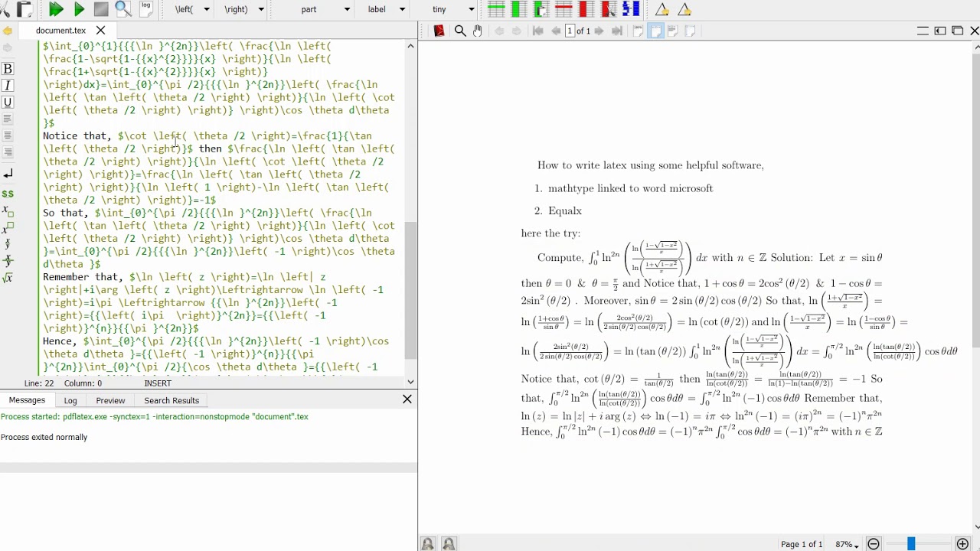The width and height of the screenshot is (980, 551).
Task: Center text alignment icon
Action: [x=8, y=135]
